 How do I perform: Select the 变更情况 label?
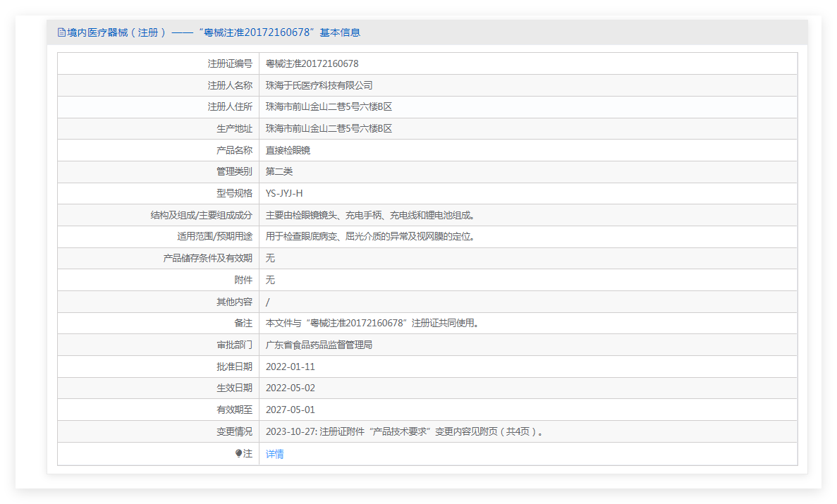click(x=234, y=431)
